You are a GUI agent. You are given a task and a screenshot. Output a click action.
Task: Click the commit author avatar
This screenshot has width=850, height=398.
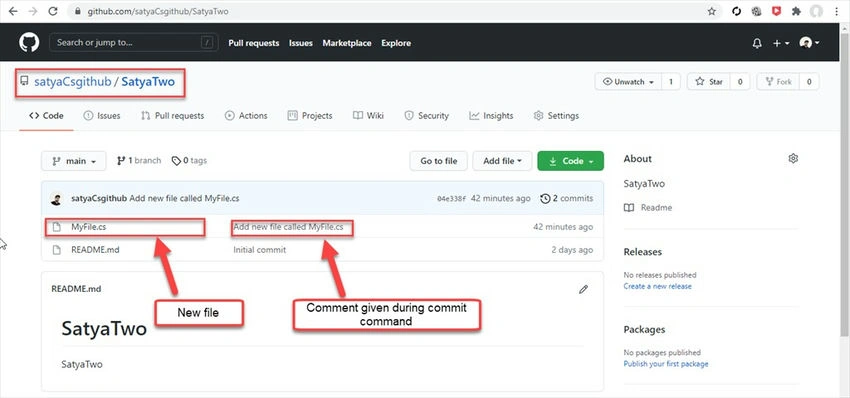pyautogui.click(x=56, y=198)
